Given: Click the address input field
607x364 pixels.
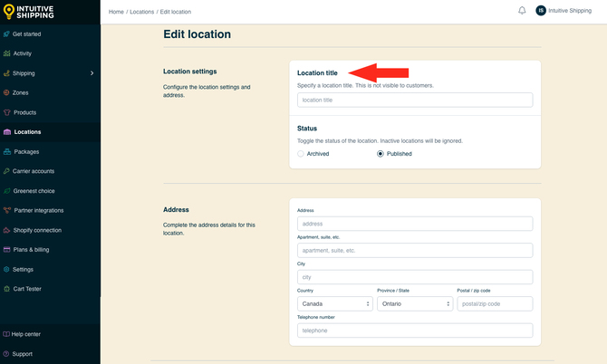Looking at the screenshot, I should (x=415, y=224).
